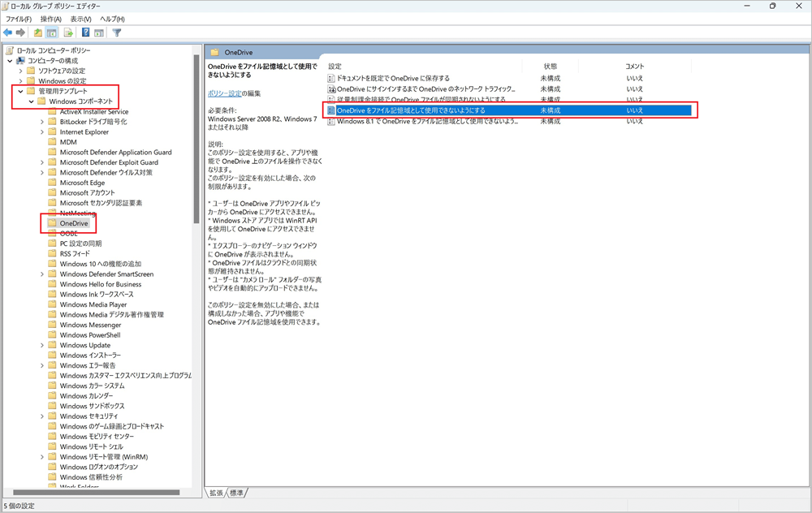Image resolution: width=812 pixels, height=513 pixels.
Task: Click the up-folder toolbar icon
Action: pyautogui.click(x=36, y=32)
